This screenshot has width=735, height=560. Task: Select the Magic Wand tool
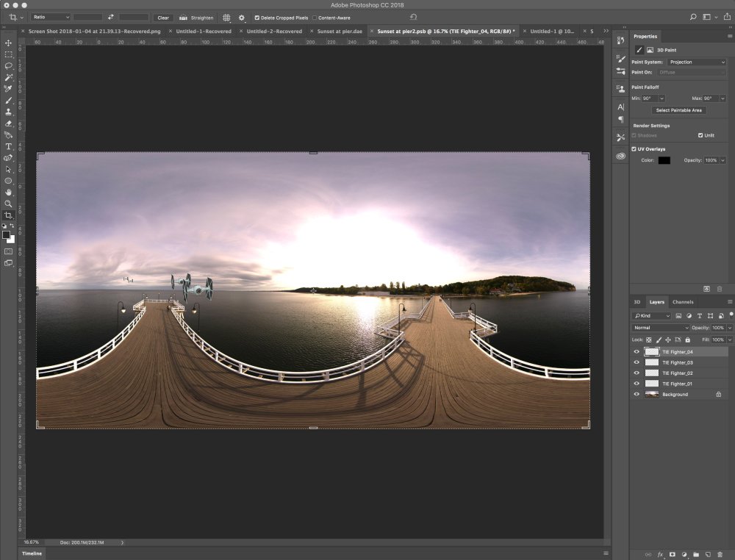pos(8,77)
